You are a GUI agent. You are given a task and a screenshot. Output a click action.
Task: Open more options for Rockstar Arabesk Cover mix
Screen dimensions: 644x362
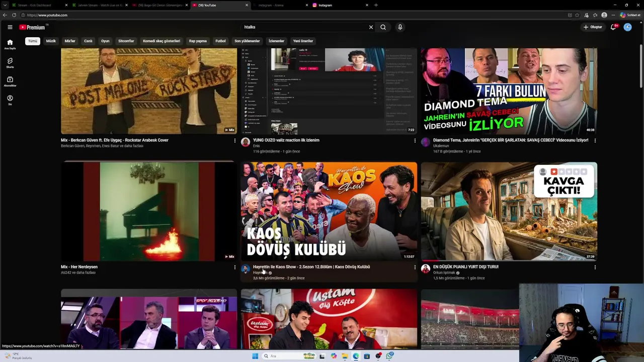(x=234, y=141)
